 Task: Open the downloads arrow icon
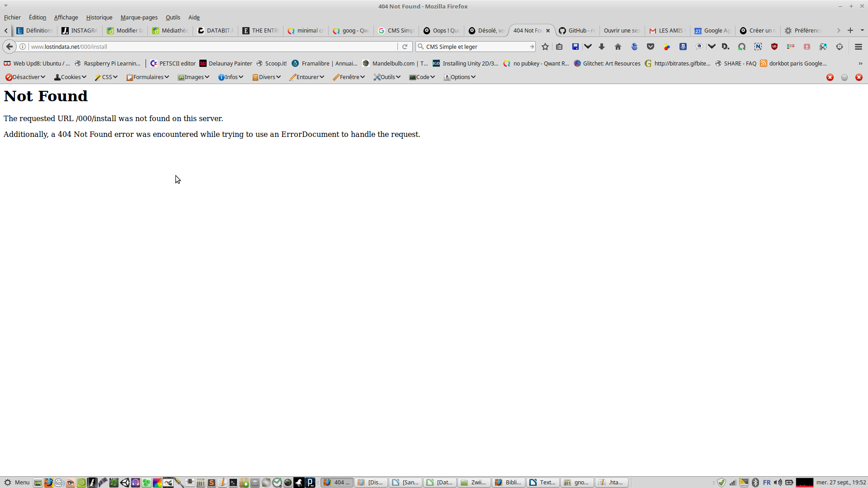tap(602, 47)
